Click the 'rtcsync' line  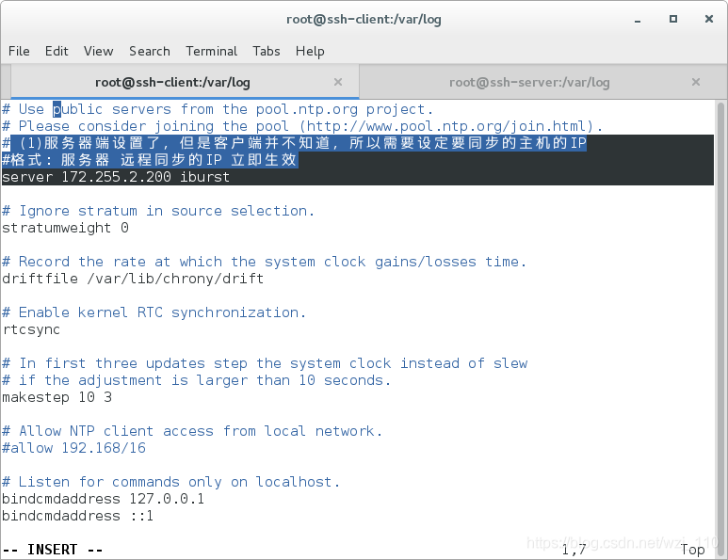pyautogui.click(x=31, y=329)
